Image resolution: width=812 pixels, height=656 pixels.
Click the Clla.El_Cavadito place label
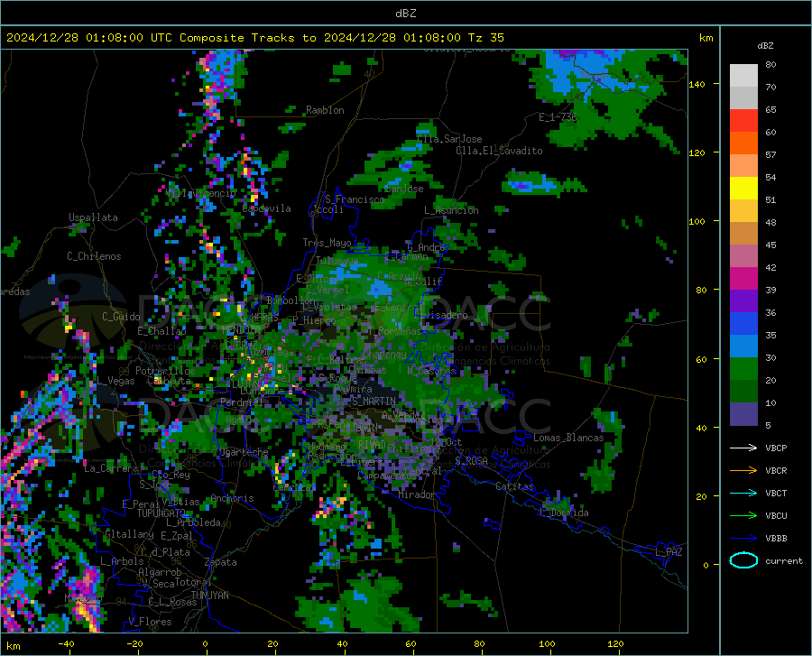tap(499, 151)
